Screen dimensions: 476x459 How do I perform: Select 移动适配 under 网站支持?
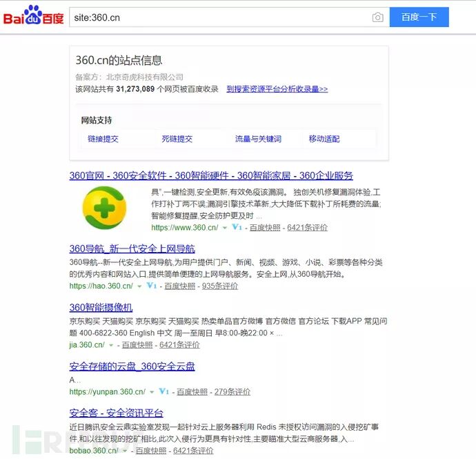tap(324, 139)
